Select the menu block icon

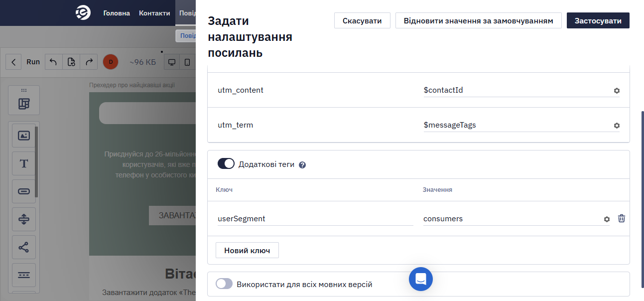pyautogui.click(x=24, y=275)
